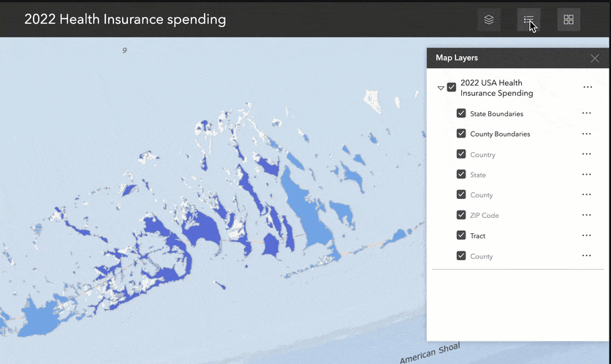Toggle the State Boundaries layer checkbox

click(x=461, y=113)
